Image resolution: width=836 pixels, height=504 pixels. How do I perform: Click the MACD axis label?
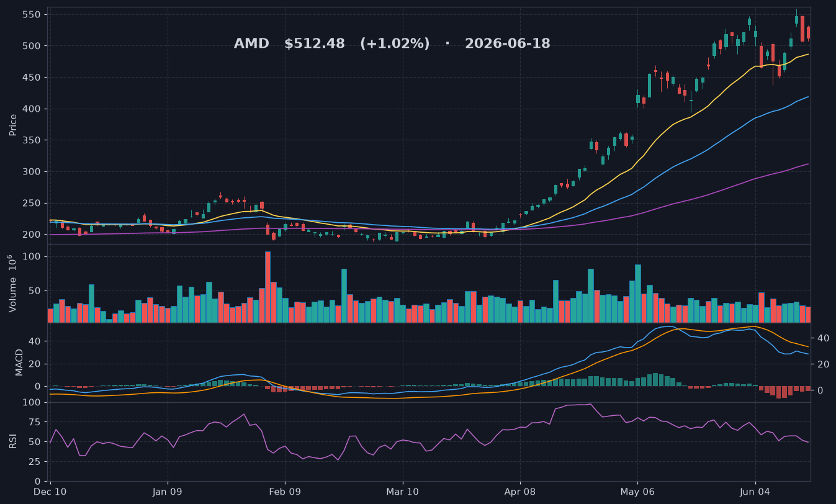coord(19,362)
